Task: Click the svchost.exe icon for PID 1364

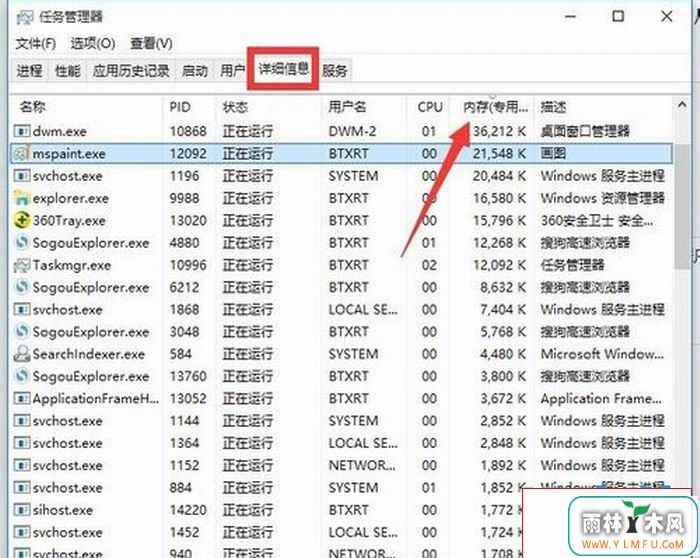Action: (x=21, y=443)
